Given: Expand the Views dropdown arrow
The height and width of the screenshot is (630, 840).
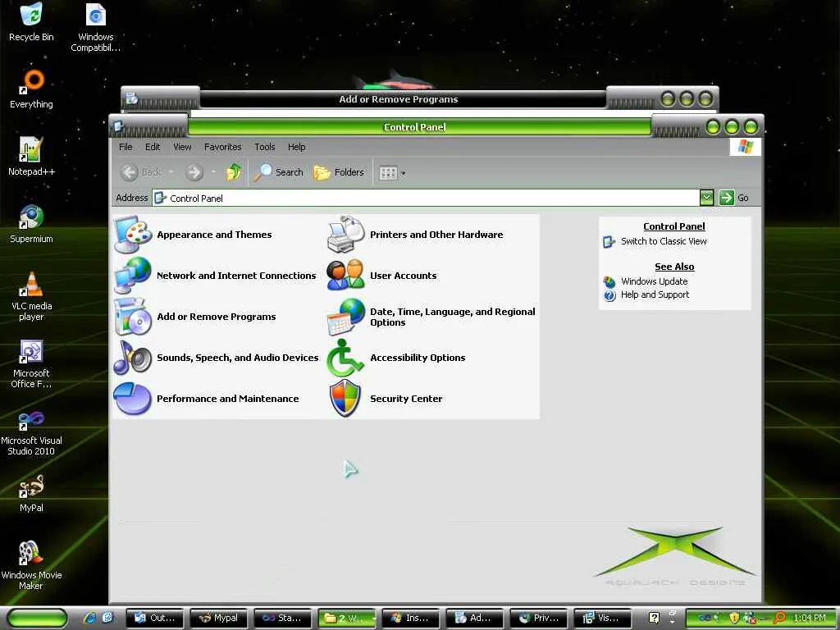Looking at the screenshot, I should click(404, 173).
